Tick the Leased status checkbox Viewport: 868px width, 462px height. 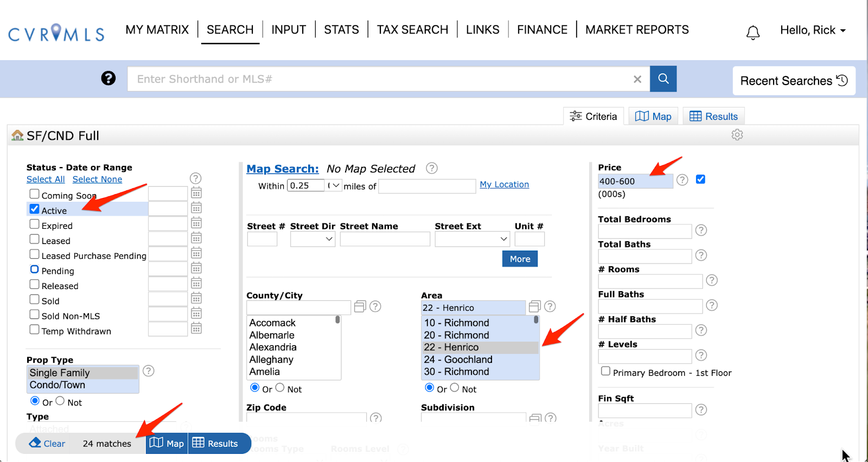(35, 239)
